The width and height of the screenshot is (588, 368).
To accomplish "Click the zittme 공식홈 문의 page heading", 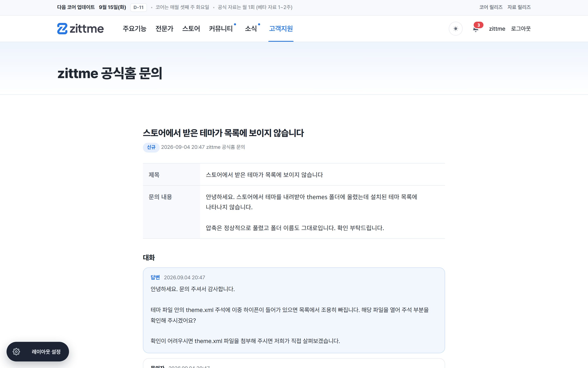I will (110, 73).
